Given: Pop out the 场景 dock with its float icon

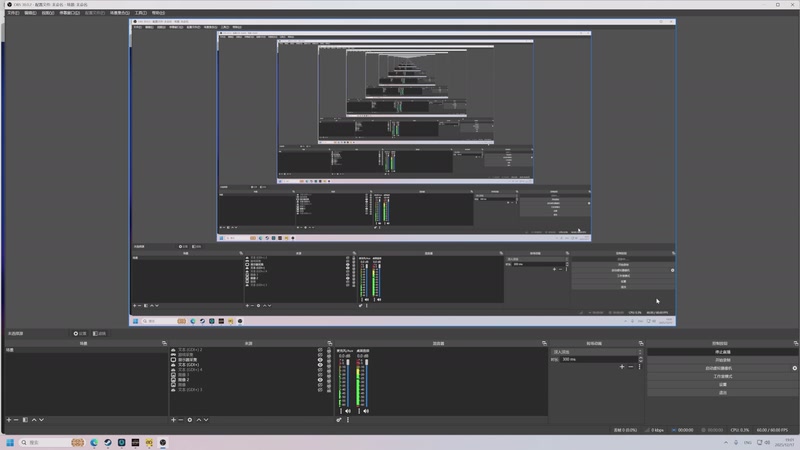Looking at the screenshot, I should (164, 343).
